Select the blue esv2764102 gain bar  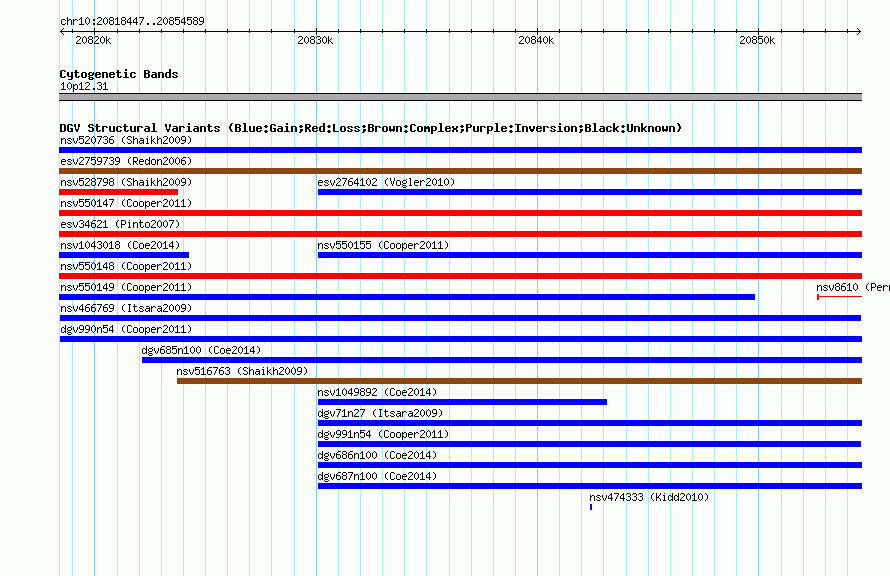point(590,192)
